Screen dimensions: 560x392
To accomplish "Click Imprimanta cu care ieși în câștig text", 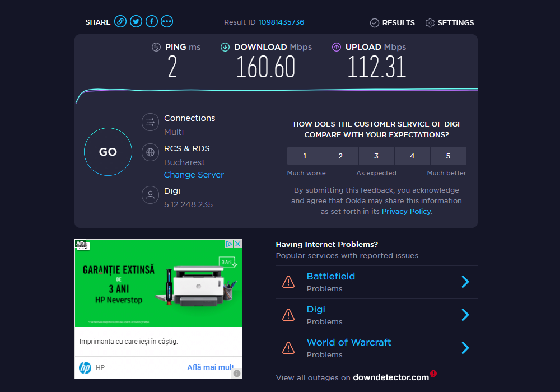I will point(129,342).
